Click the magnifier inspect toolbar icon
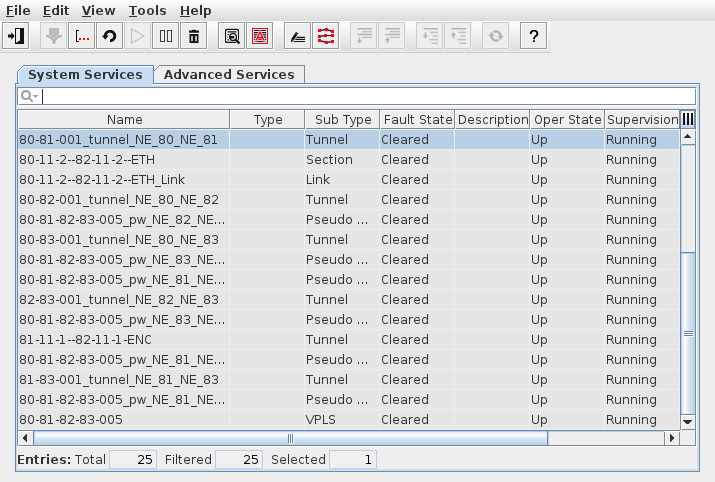The image size is (715, 482). [x=232, y=37]
